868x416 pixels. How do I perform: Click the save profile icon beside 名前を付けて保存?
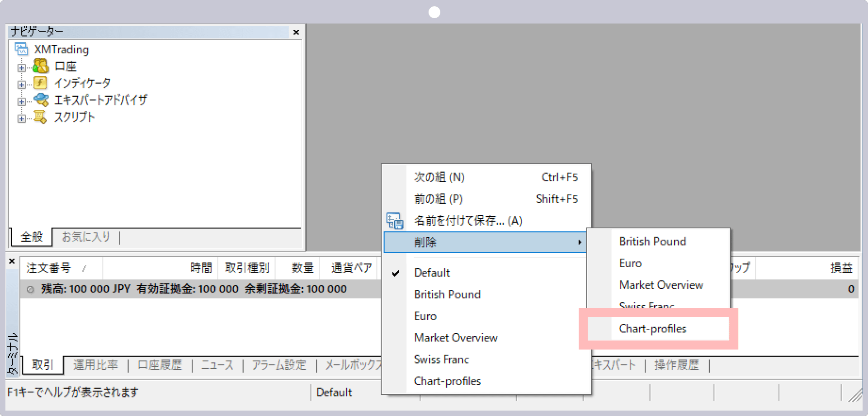[x=395, y=221]
